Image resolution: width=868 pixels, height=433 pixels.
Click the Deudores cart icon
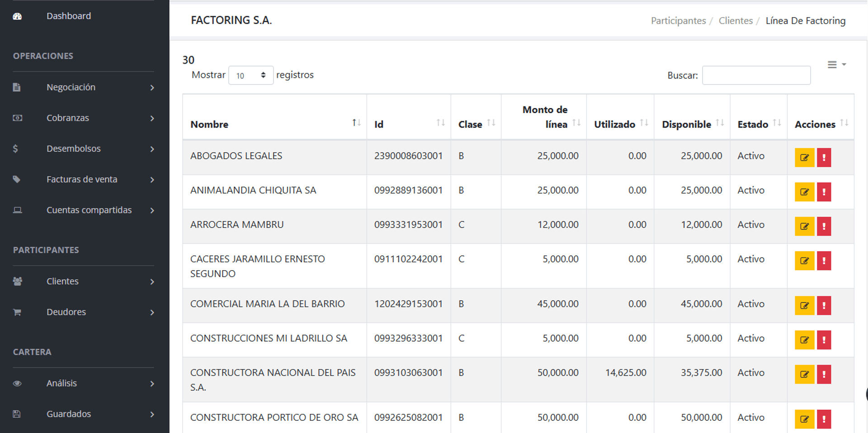tap(17, 312)
